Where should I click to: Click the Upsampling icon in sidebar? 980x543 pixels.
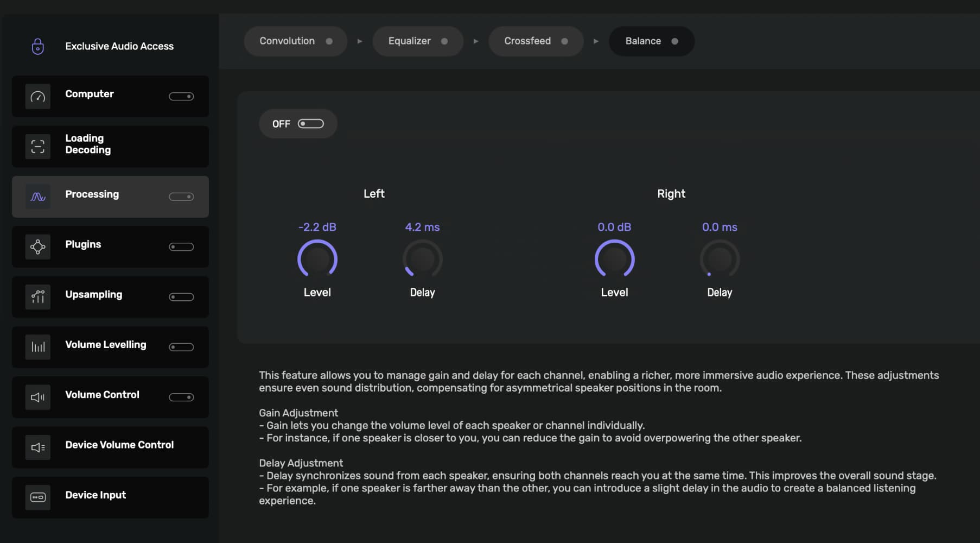[x=37, y=297]
